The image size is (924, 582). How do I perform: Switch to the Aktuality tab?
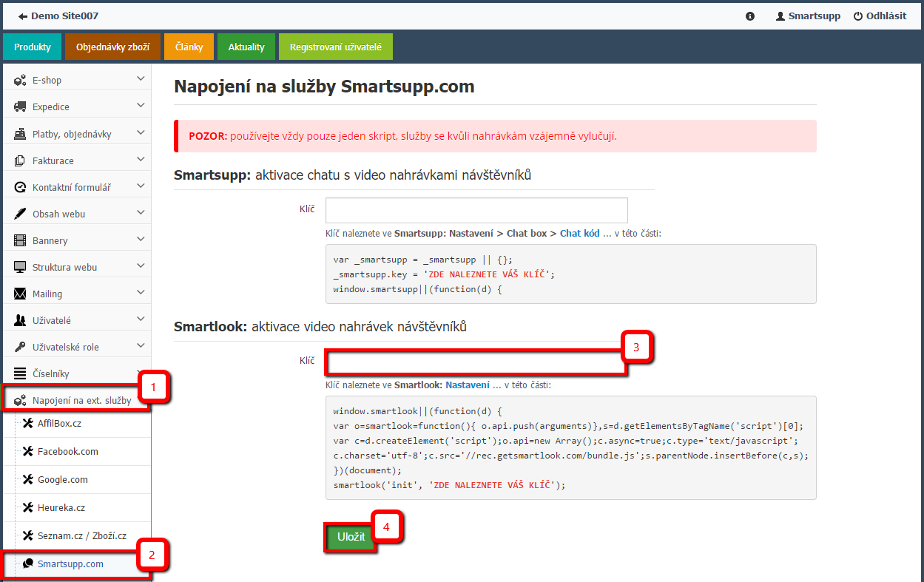(x=246, y=47)
